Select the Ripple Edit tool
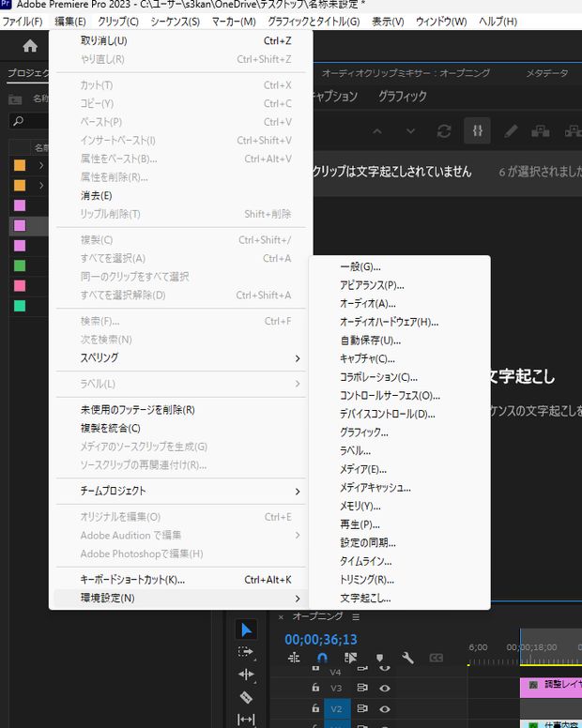Viewport: 582px width, 728px height. point(246,675)
